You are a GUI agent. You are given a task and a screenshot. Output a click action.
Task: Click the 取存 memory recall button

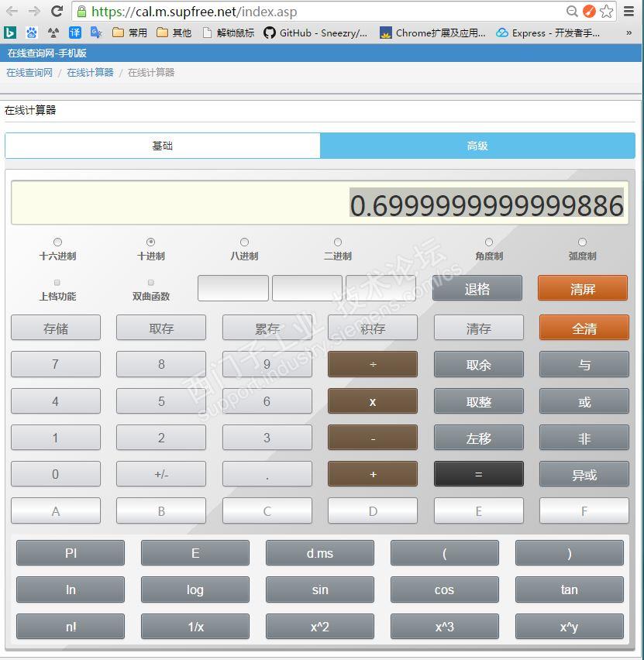click(x=161, y=328)
